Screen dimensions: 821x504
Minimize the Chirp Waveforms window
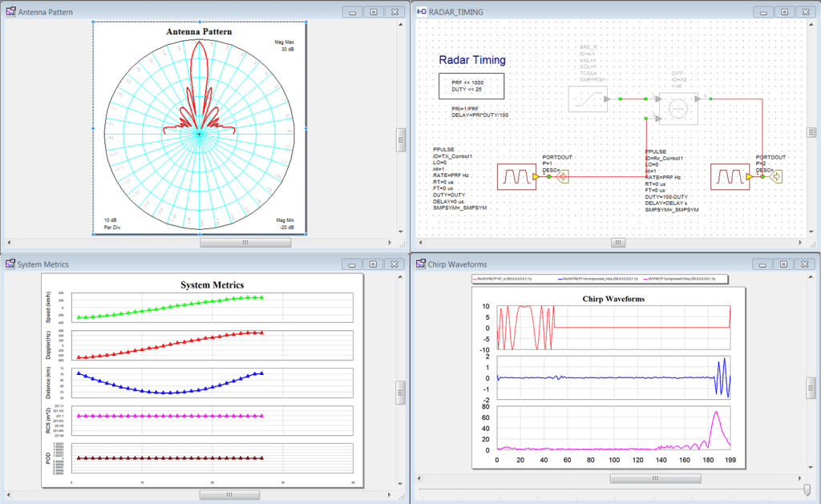point(762,264)
